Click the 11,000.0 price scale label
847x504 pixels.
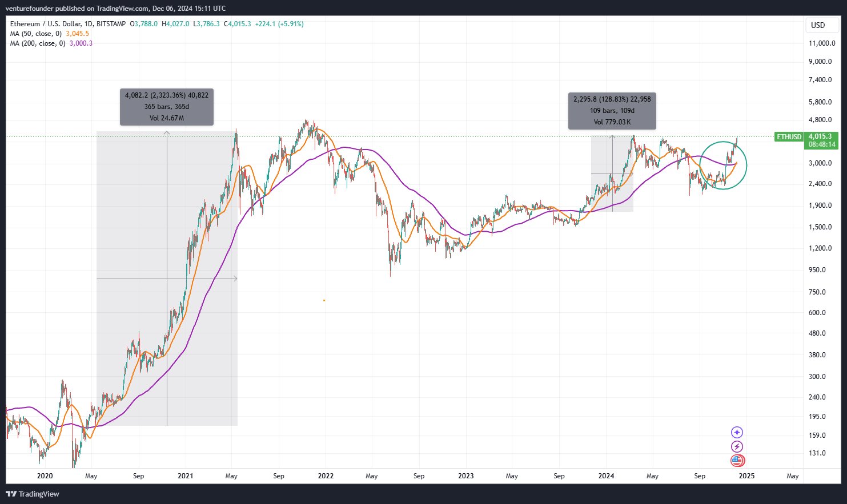point(822,43)
